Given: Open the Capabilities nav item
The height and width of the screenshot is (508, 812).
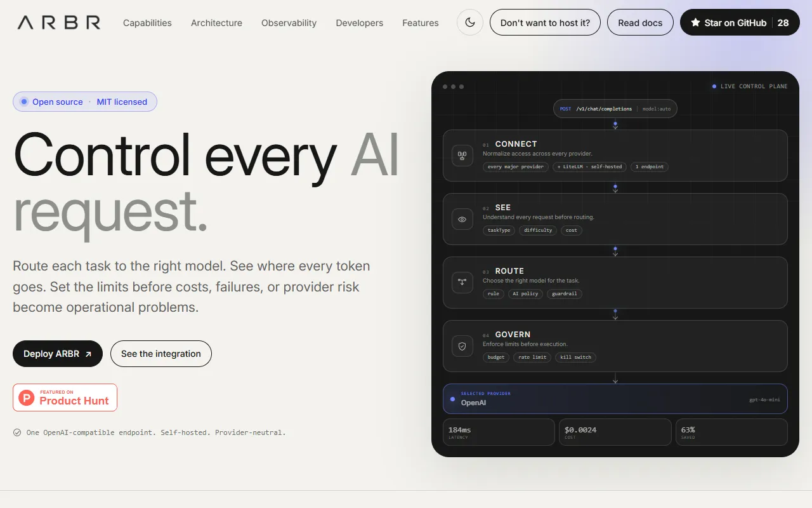Looking at the screenshot, I should point(147,23).
